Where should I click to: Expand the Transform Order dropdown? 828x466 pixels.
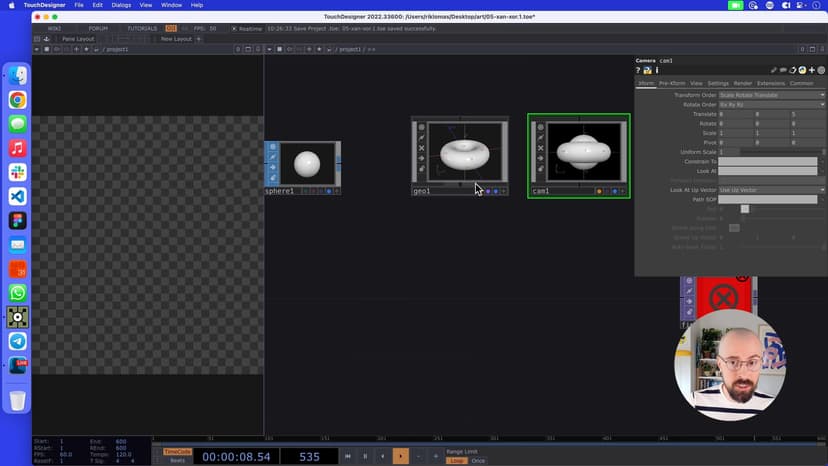[x=772, y=95]
